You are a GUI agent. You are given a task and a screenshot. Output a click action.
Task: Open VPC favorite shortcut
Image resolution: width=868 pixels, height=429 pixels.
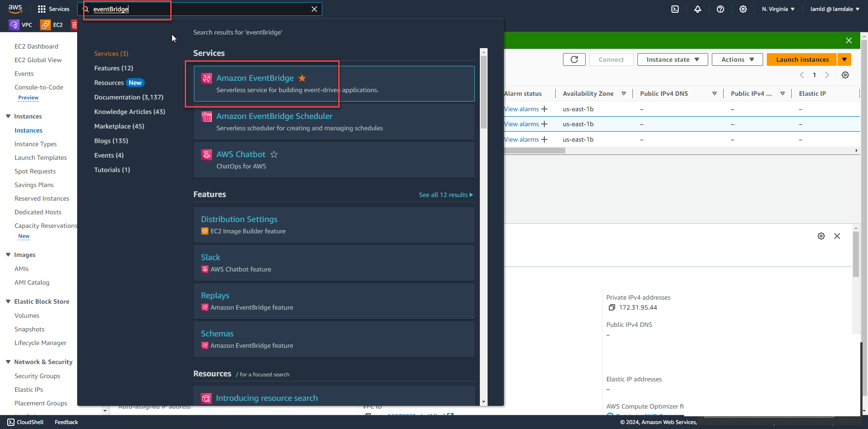tap(21, 25)
